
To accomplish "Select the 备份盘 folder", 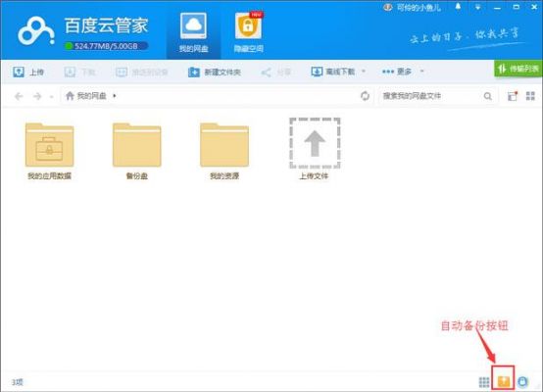I will pyautogui.click(x=137, y=151).
